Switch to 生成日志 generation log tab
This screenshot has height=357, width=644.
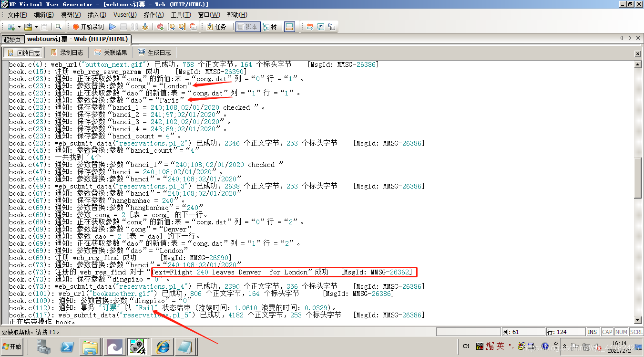154,52
